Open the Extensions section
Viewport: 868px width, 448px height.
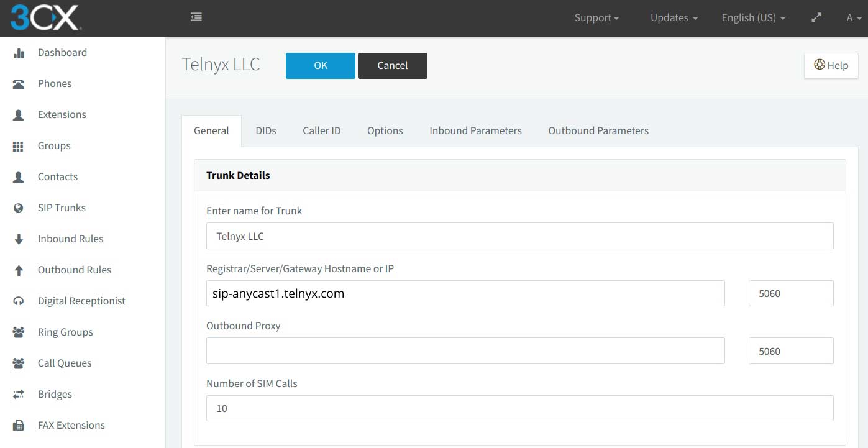[62, 114]
